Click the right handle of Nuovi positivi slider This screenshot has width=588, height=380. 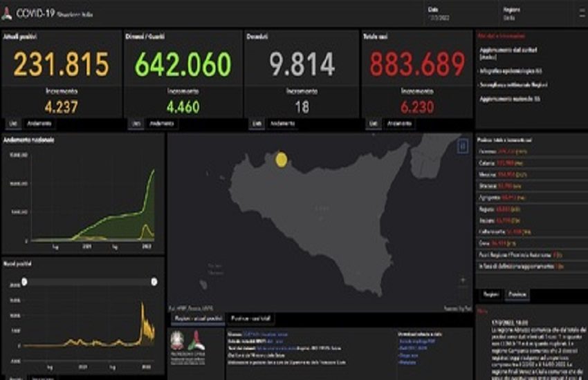coord(154,281)
